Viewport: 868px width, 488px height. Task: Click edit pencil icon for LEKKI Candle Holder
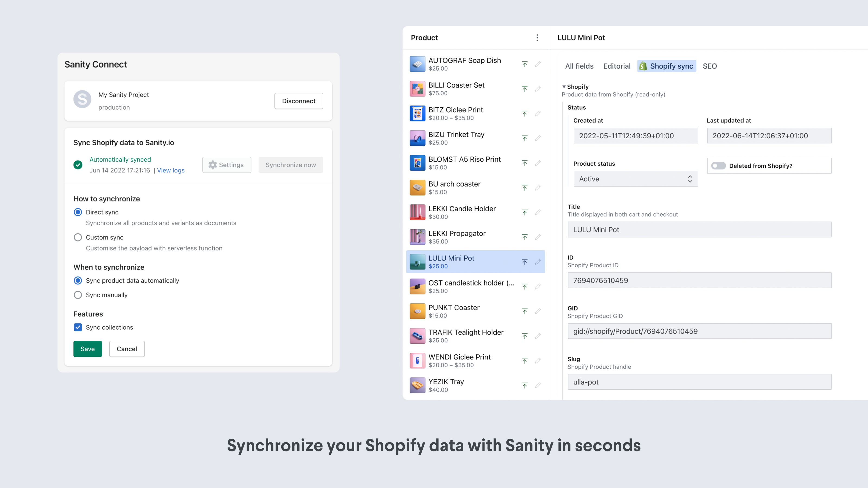coord(538,212)
